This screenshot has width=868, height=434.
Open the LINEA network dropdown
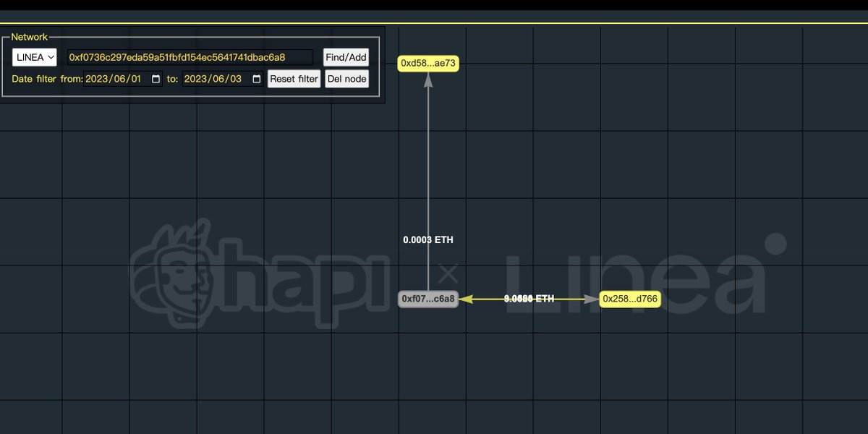tap(34, 57)
